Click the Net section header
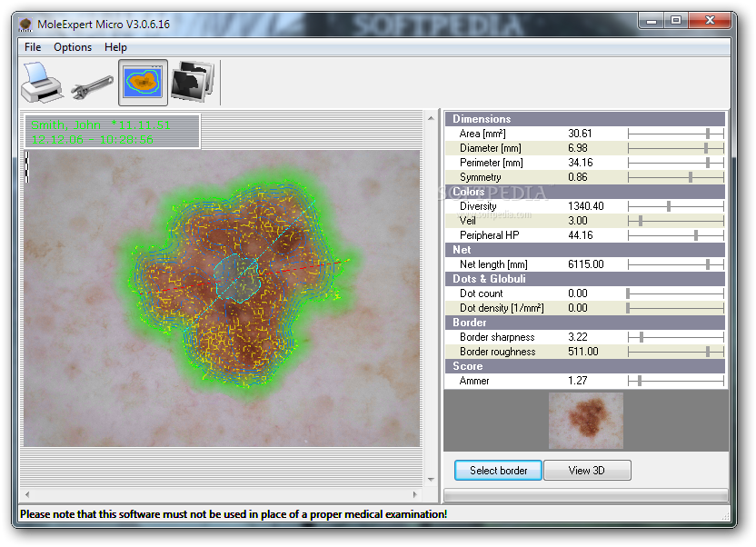This screenshot has height=547, width=756. (585, 250)
